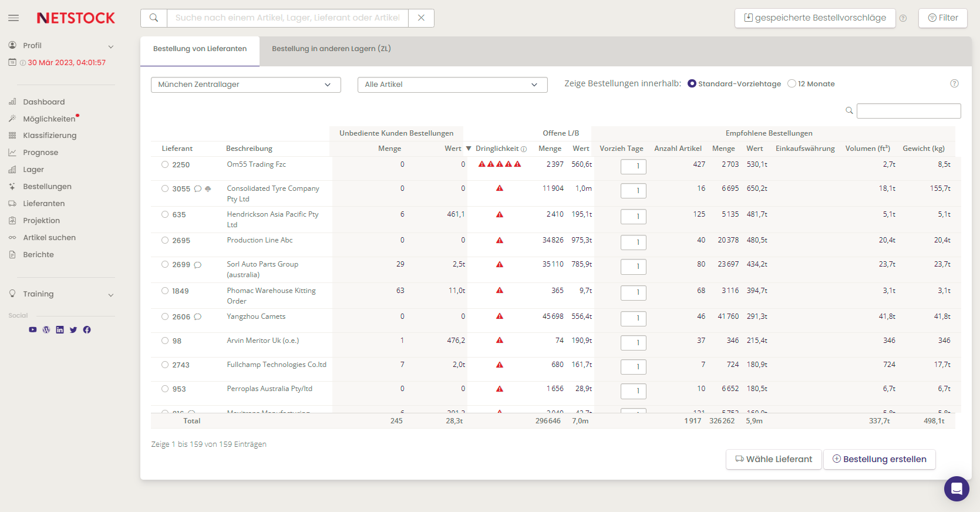Open the YouTube social link

tap(33, 330)
